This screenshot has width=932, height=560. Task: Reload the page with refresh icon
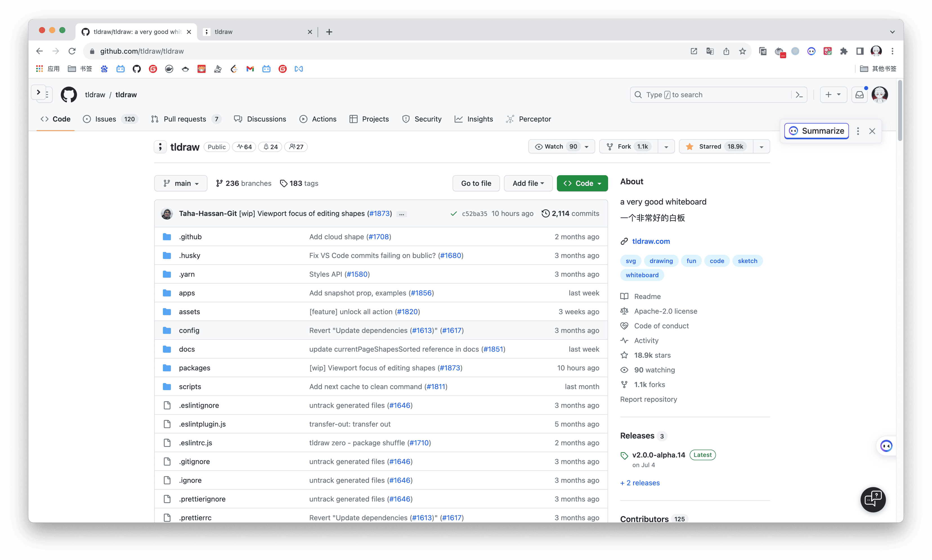coord(72,51)
